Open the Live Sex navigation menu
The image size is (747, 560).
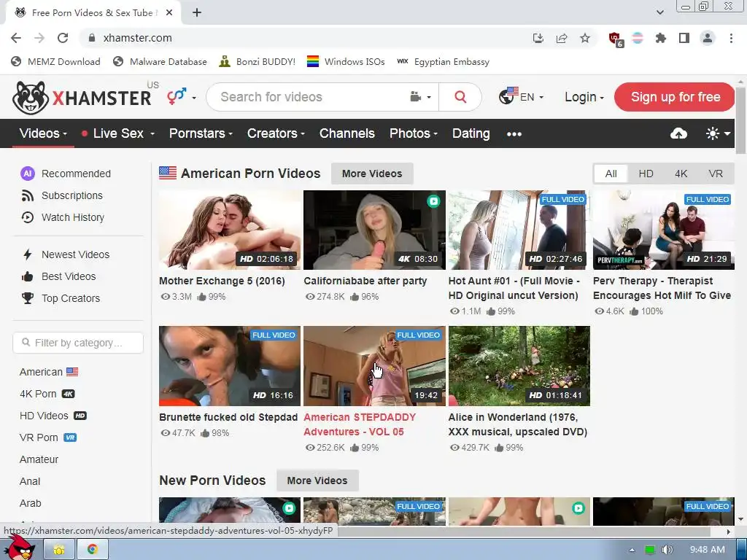118,134
